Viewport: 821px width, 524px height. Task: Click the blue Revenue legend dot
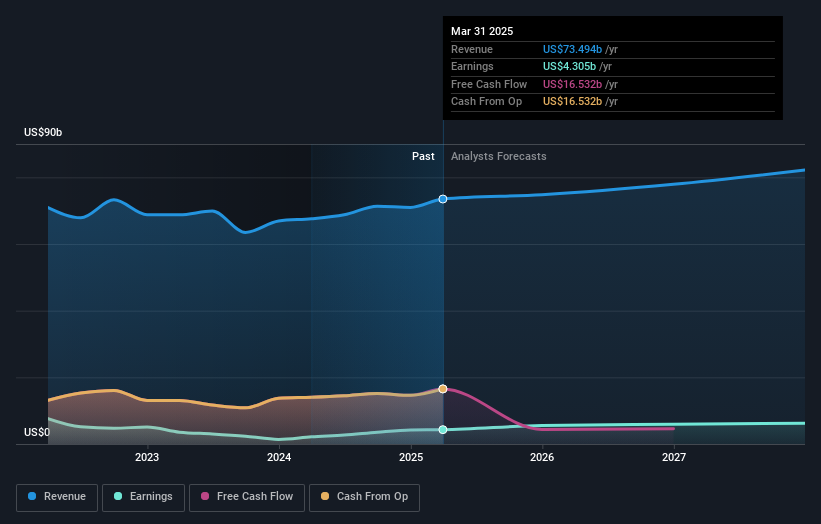(x=32, y=496)
